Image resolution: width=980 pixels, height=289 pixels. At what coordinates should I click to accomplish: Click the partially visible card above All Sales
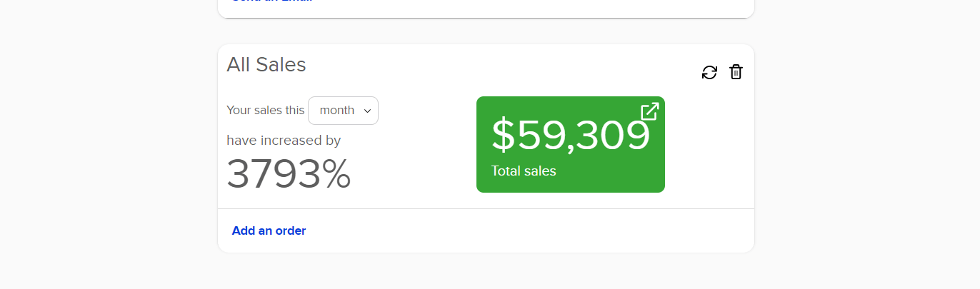486,9
